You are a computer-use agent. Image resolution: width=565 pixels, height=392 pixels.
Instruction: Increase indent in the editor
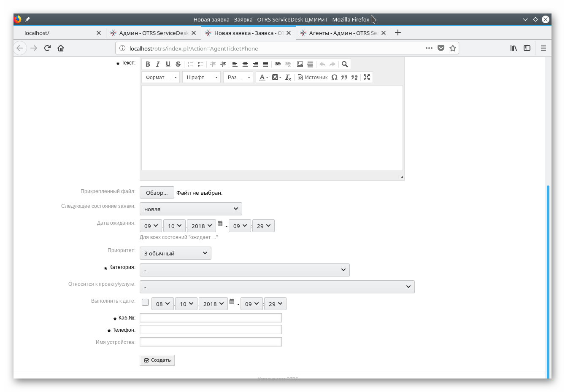(223, 64)
